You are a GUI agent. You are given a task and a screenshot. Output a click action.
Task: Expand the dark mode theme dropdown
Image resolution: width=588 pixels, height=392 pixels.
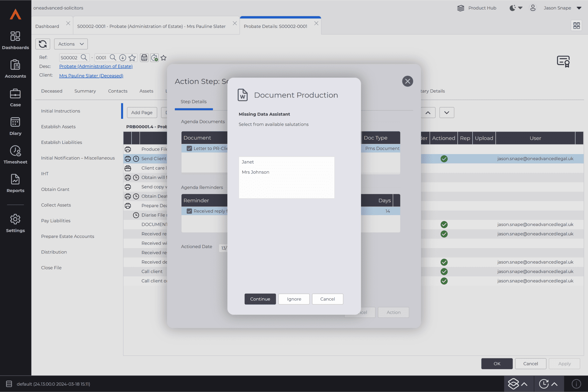[x=516, y=8]
